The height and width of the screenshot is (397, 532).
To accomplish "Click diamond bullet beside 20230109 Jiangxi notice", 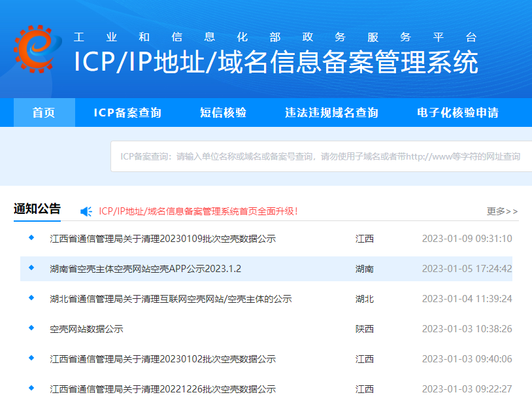I will pos(31,237).
